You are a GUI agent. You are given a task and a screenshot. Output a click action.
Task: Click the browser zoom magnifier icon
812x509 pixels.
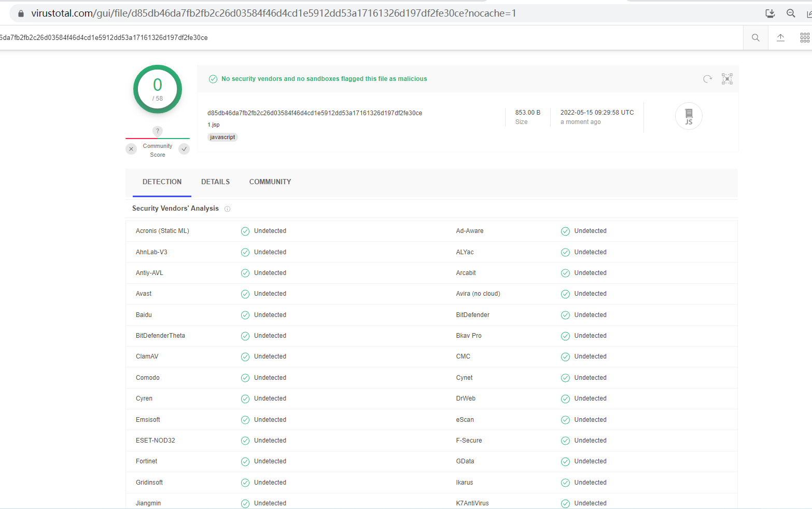[x=791, y=13]
